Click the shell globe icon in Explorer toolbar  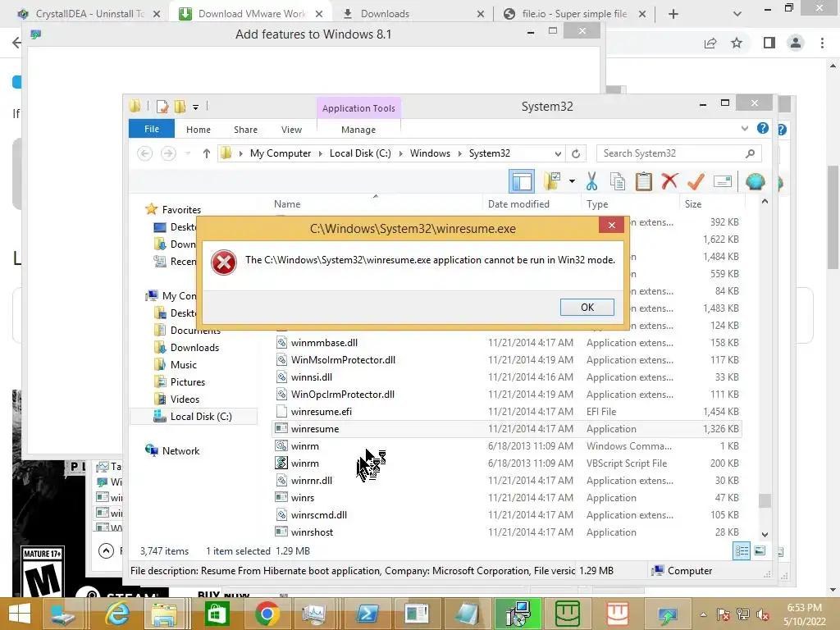click(756, 181)
